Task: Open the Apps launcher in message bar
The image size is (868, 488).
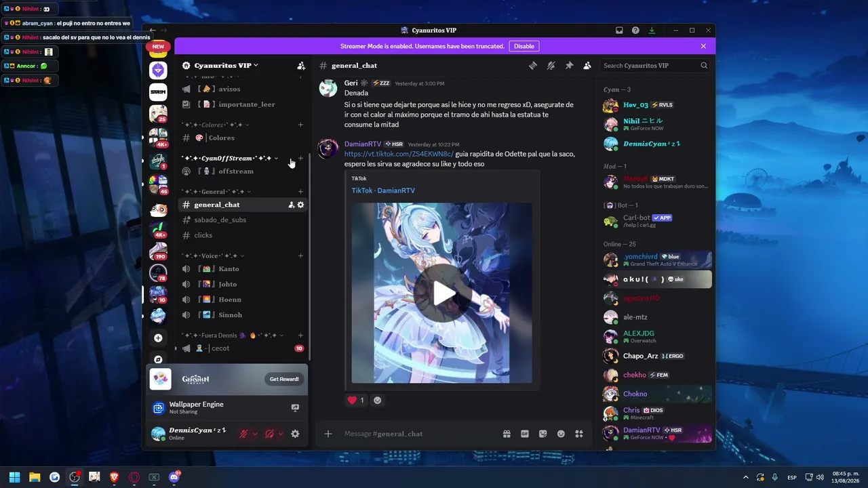Action: 579,434
